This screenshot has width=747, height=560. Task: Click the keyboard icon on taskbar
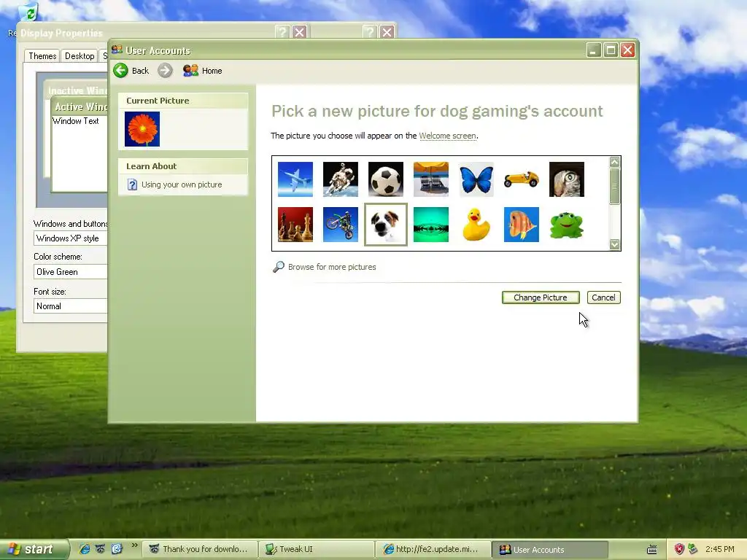click(651, 550)
